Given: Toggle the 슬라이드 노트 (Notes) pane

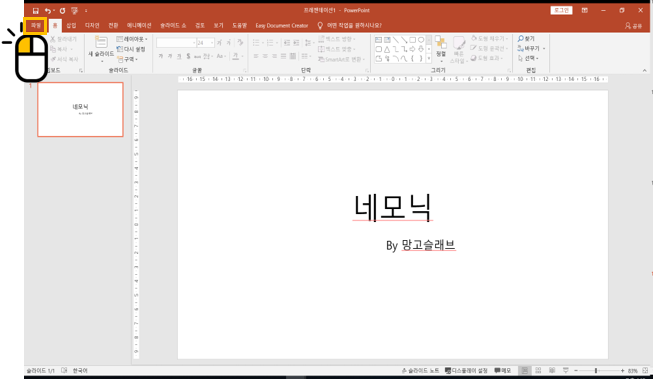Looking at the screenshot, I should (420, 370).
